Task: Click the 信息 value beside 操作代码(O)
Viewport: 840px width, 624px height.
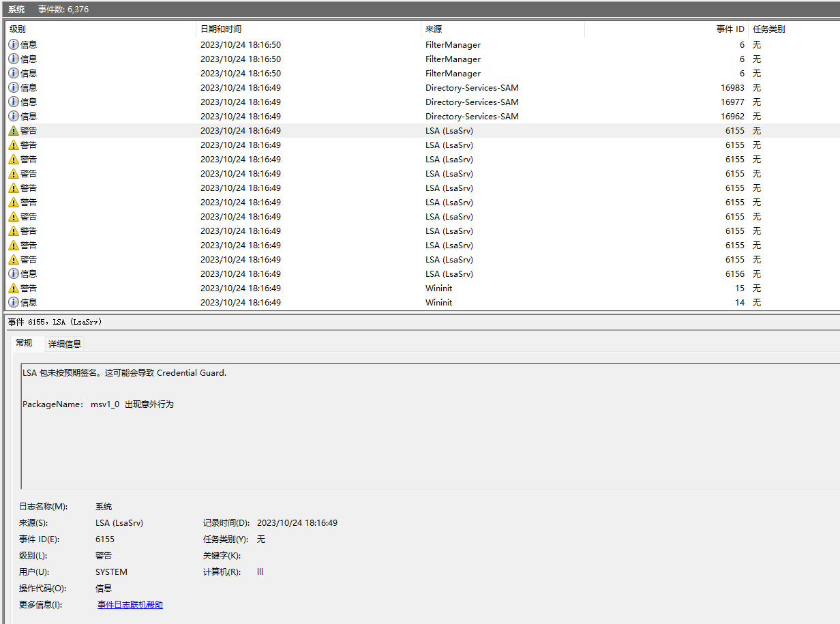Action: (104, 589)
